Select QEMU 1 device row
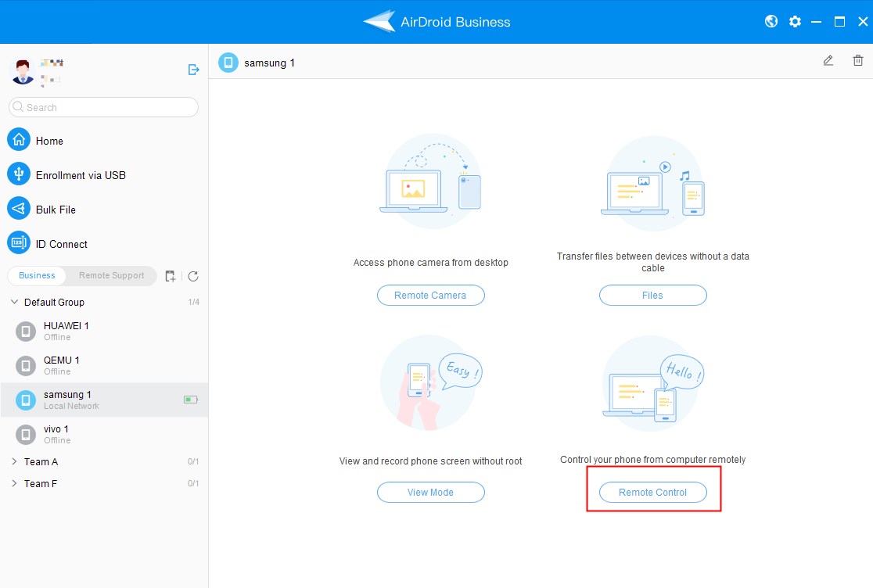 click(x=104, y=365)
